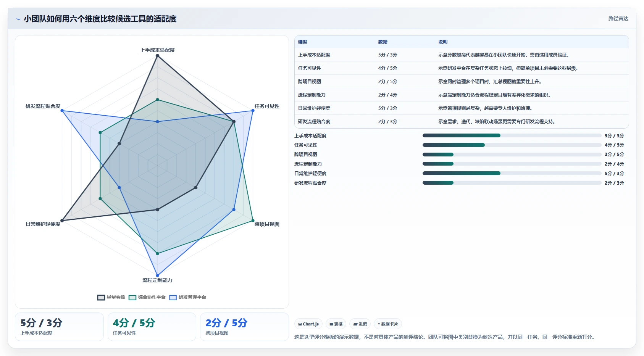Open the 5分 / 3分 data card
This screenshot has height=356, width=644.
59,327
